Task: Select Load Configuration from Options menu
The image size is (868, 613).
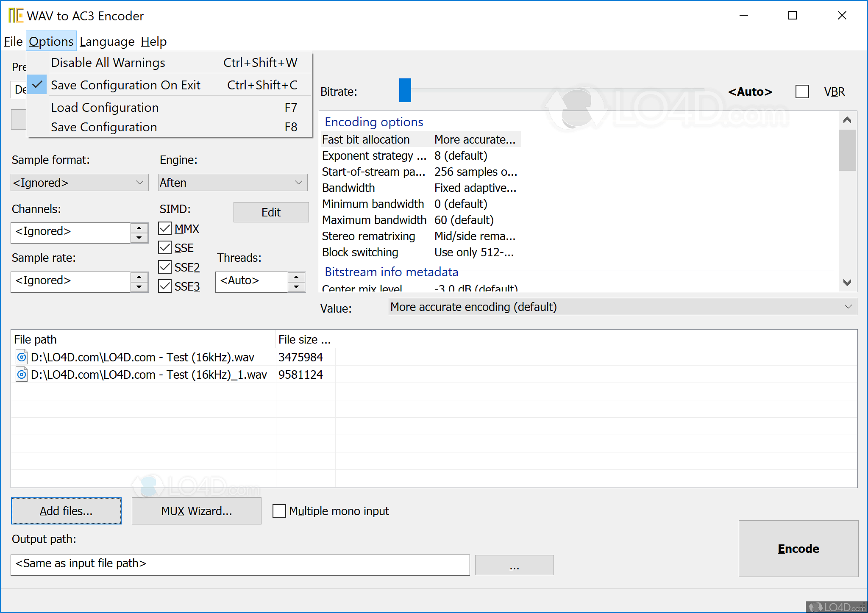Action: pyautogui.click(x=104, y=107)
